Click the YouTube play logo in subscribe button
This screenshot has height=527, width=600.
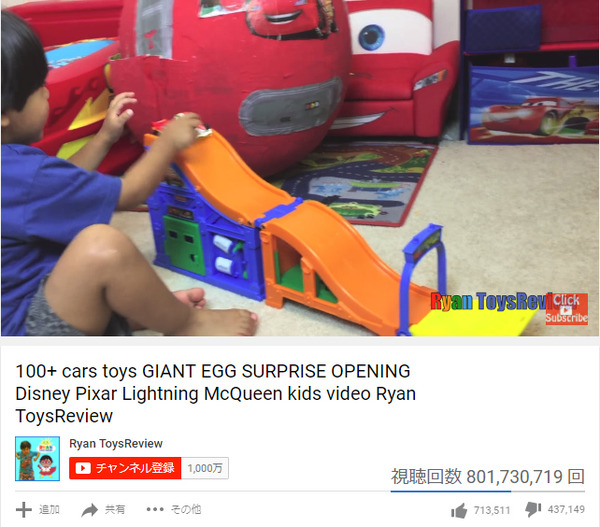83,468
